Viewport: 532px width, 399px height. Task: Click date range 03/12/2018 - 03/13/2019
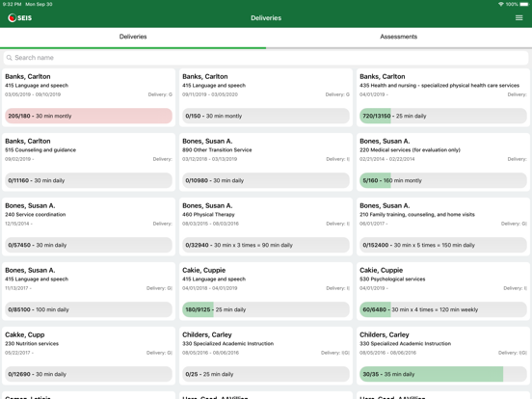click(210, 159)
